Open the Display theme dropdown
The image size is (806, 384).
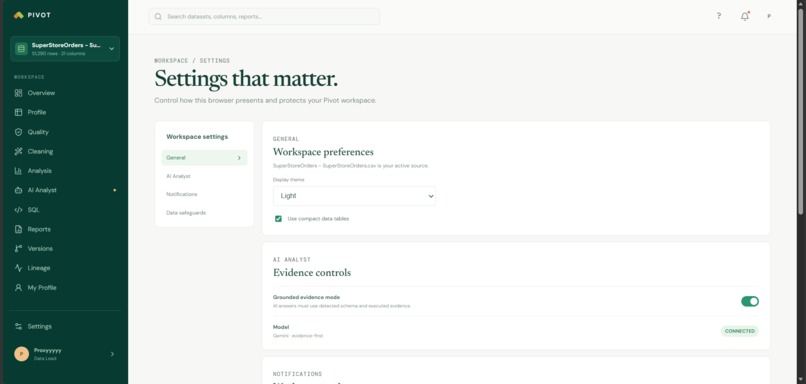[354, 196]
